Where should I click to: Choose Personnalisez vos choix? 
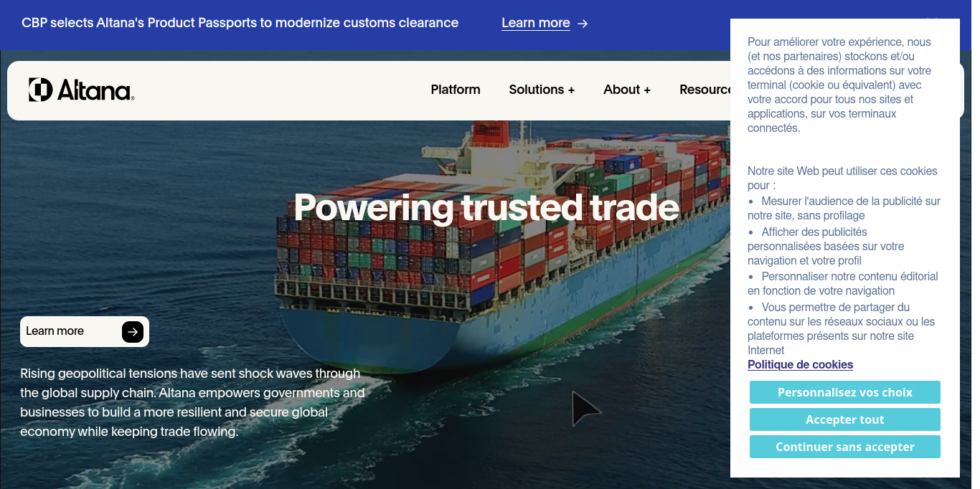pyautogui.click(x=845, y=392)
